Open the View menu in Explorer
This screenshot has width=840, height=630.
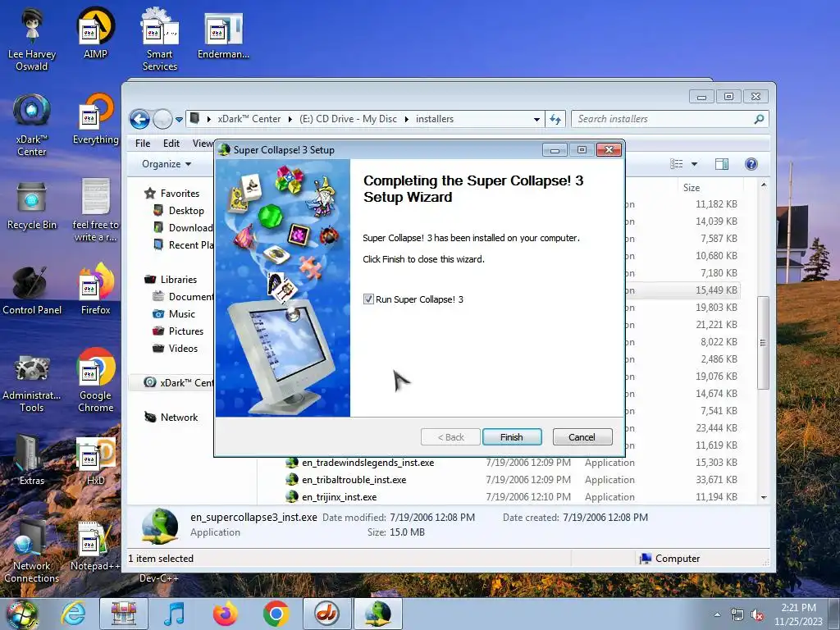203,144
